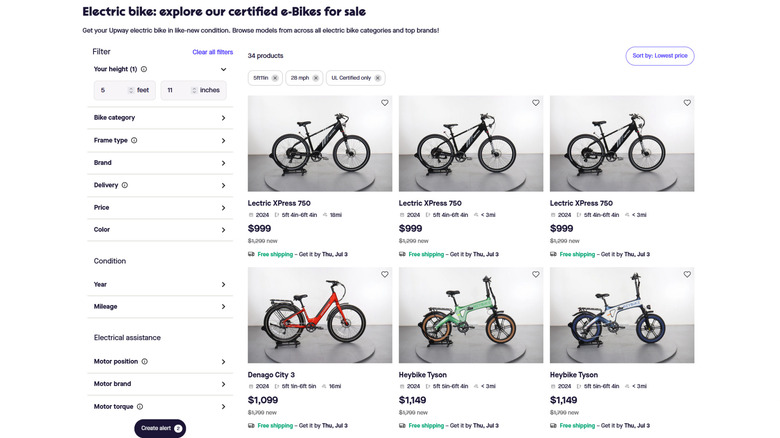This screenshot has width=780, height=438.
Task: Click the height inches input field
Action: (180, 90)
